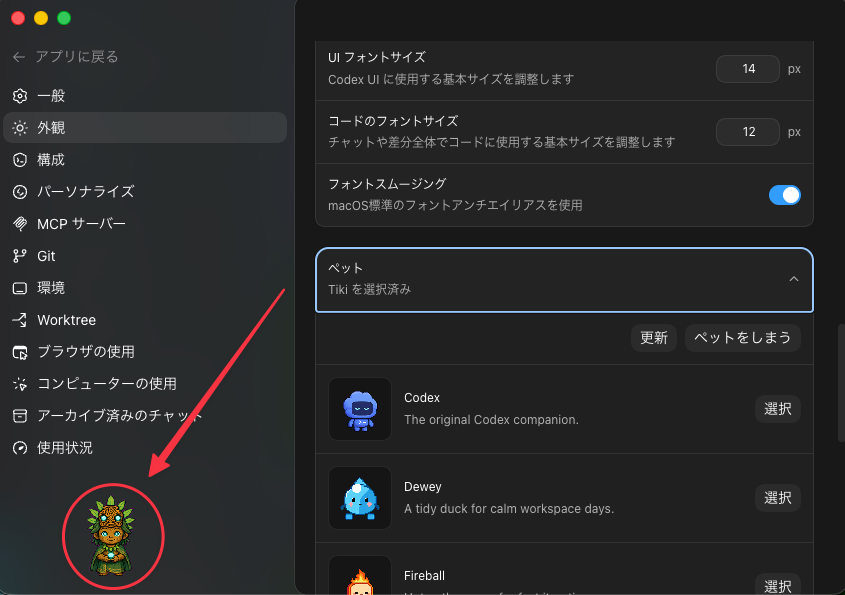
Task: Click 'A tidy duck for calm workspace days.'
Action: [x=509, y=509]
